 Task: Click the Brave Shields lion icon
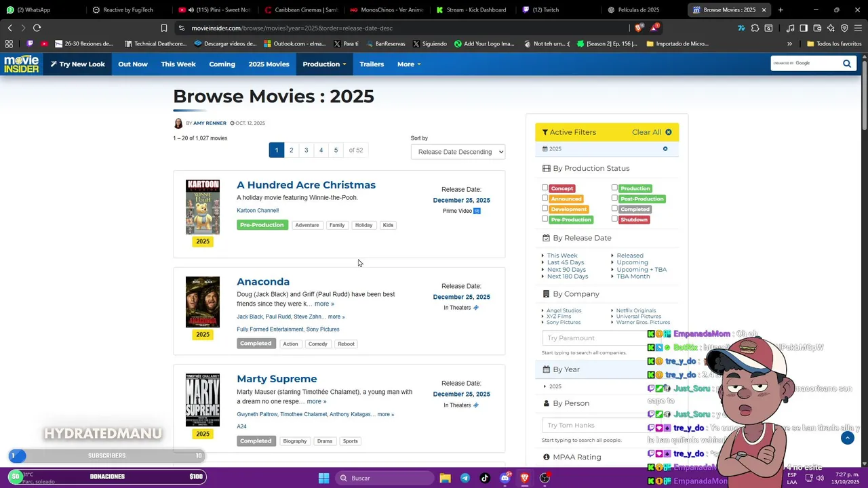point(638,28)
